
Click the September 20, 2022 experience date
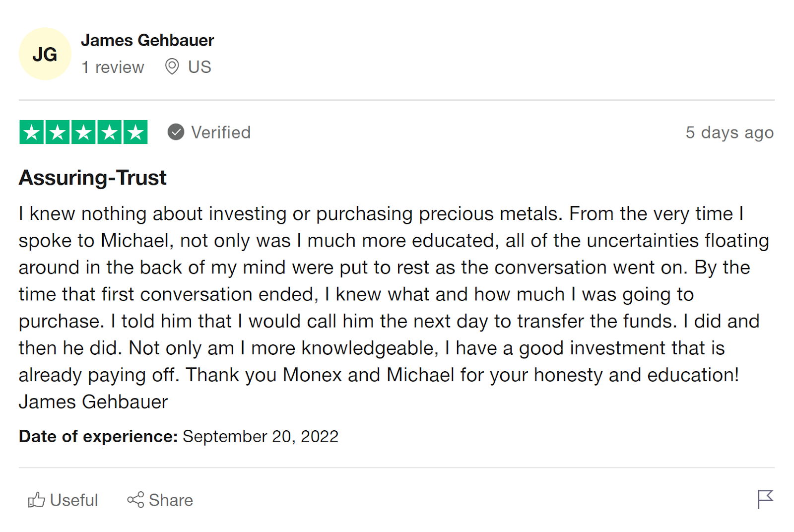[261, 436]
